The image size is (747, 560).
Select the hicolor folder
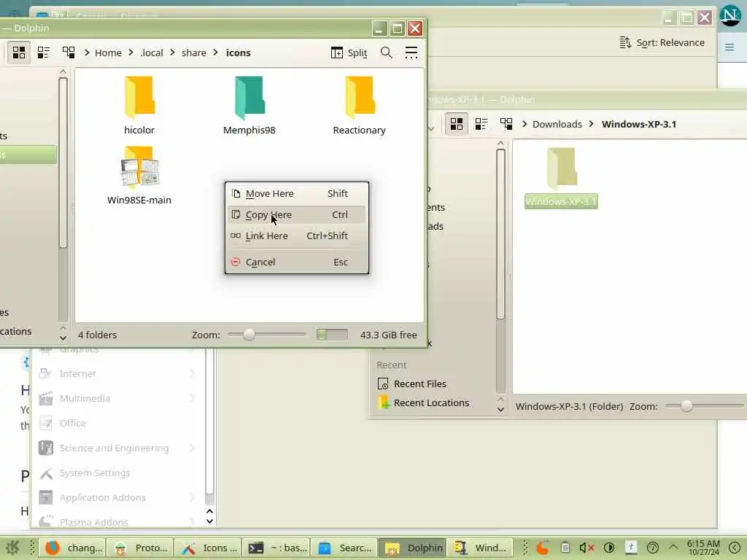click(139, 106)
